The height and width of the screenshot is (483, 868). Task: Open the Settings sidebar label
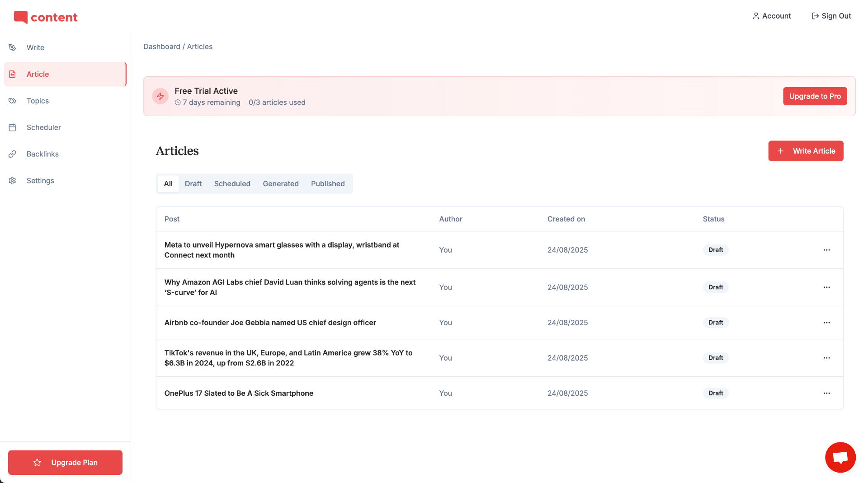coord(40,181)
